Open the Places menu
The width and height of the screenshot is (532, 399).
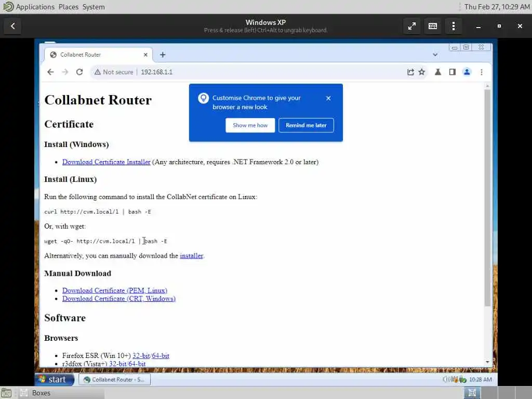tap(68, 7)
